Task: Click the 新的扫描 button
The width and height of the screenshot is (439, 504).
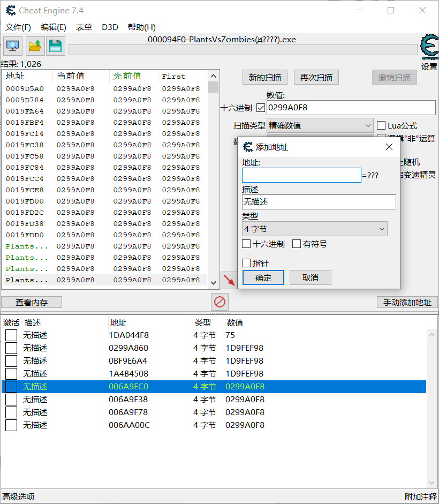Action: coord(265,77)
